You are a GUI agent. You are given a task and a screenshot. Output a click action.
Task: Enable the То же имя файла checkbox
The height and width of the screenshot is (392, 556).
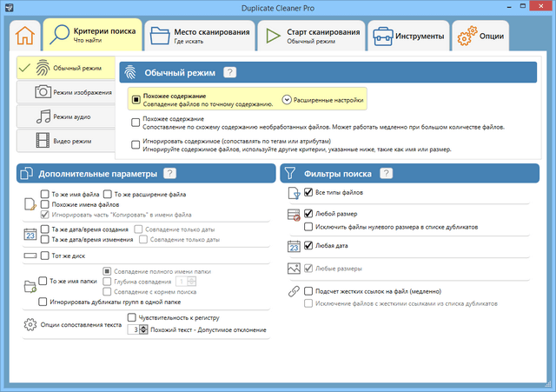pyautogui.click(x=45, y=194)
